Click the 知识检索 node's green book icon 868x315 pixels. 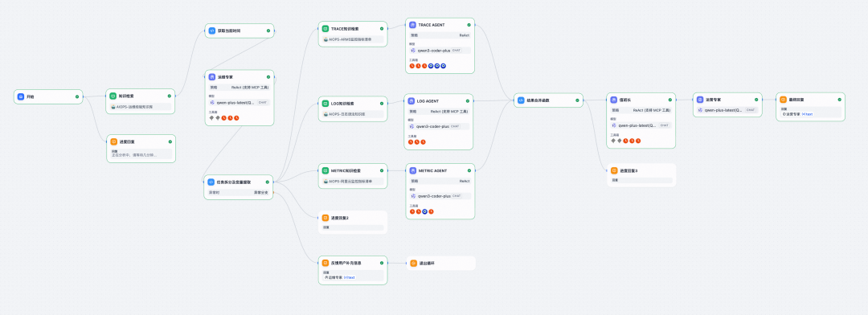pyautogui.click(x=113, y=96)
